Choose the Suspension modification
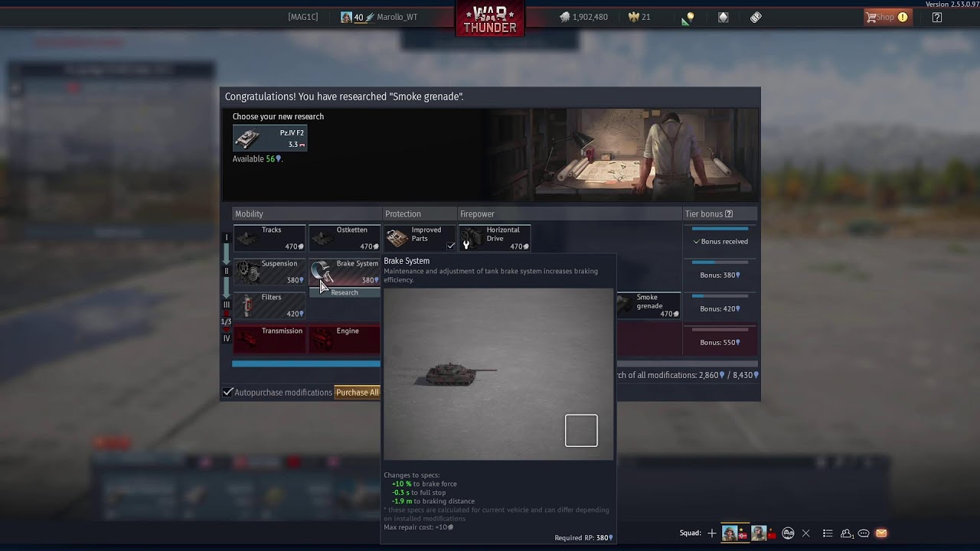The image size is (980, 551). coord(269,272)
